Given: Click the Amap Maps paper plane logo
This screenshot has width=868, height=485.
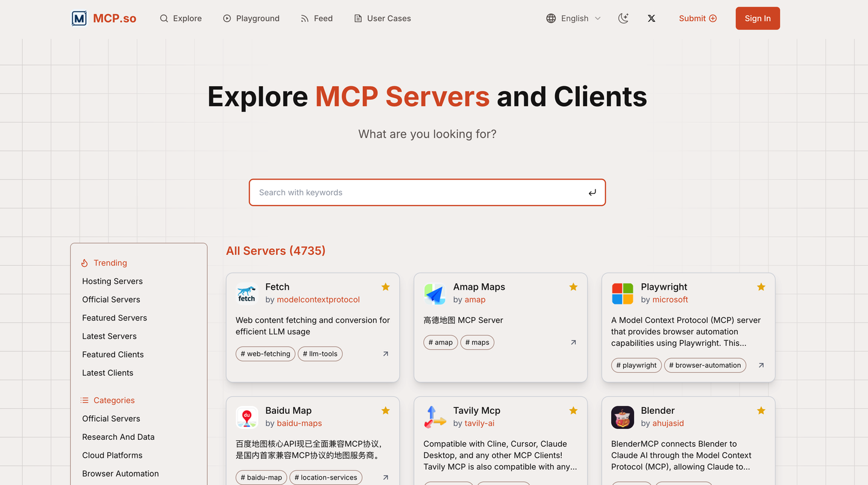Looking at the screenshot, I should coord(435,293).
